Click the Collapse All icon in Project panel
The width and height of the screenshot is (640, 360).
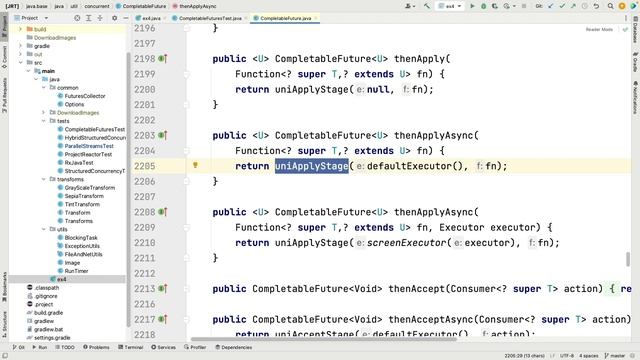(100, 18)
